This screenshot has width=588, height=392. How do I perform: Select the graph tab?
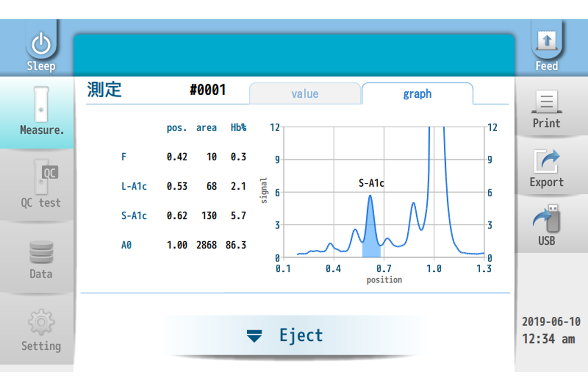417,94
